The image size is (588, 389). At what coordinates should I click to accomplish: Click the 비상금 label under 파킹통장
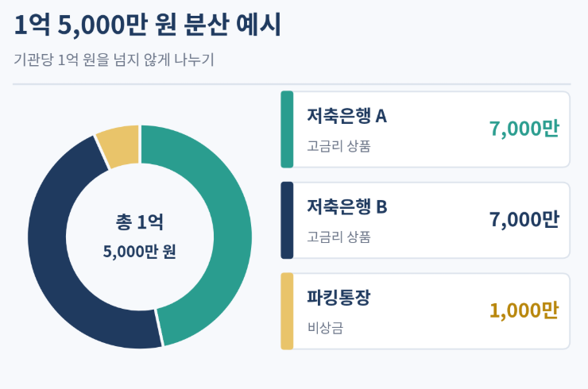tap(325, 328)
